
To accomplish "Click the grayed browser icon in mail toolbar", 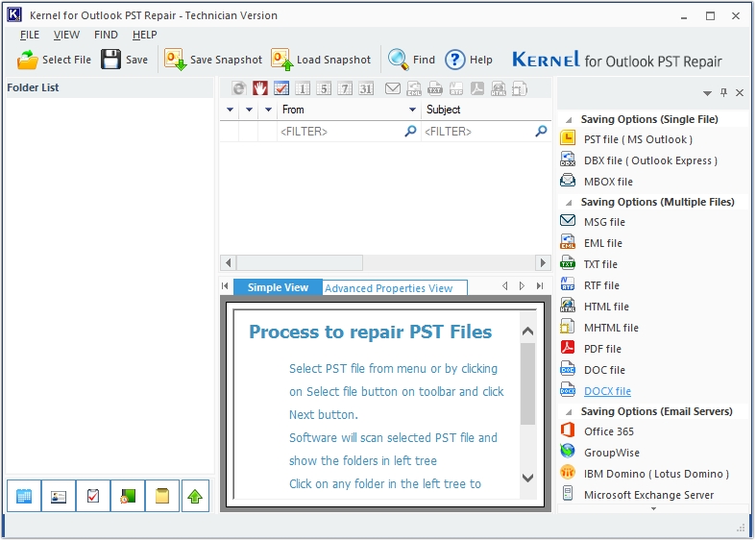I will [239, 88].
